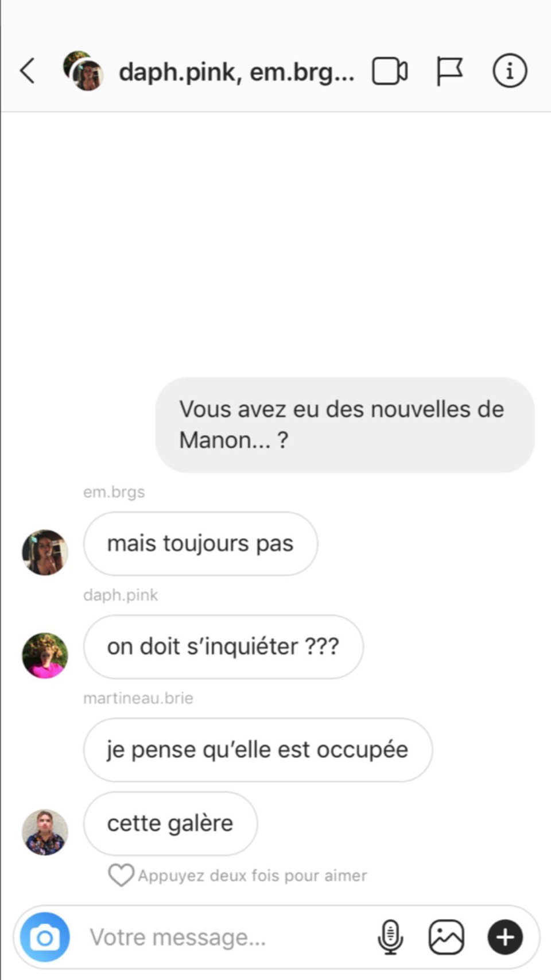Select the 'on doit s'inquiéter ???' message
Viewport: 551px width, 980px height.
(223, 647)
